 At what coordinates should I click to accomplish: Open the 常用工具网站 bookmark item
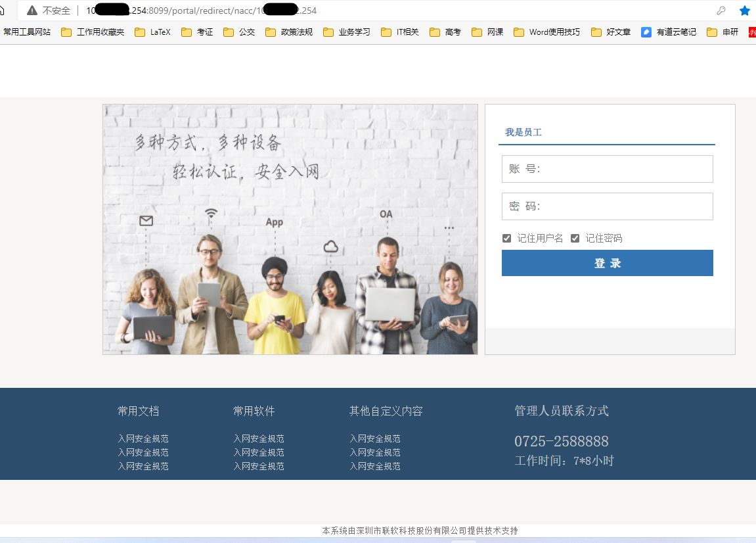(x=26, y=32)
